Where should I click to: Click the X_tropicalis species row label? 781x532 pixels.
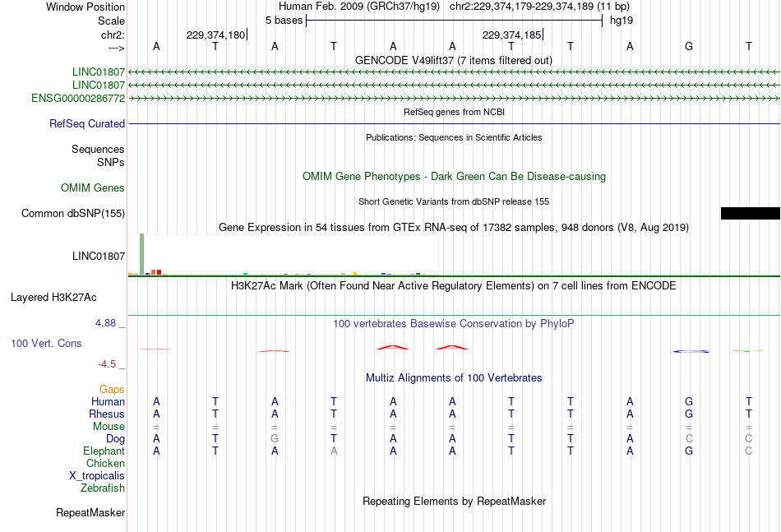click(x=97, y=476)
